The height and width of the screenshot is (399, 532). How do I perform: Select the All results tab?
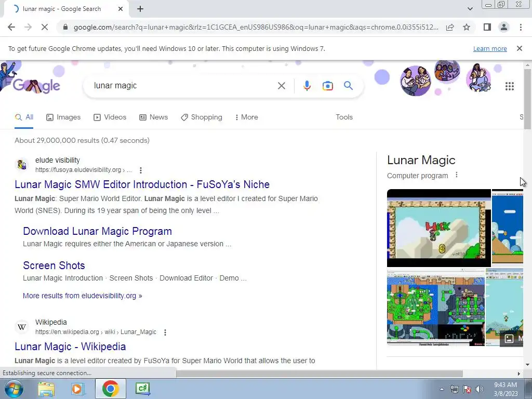click(24, 117)
